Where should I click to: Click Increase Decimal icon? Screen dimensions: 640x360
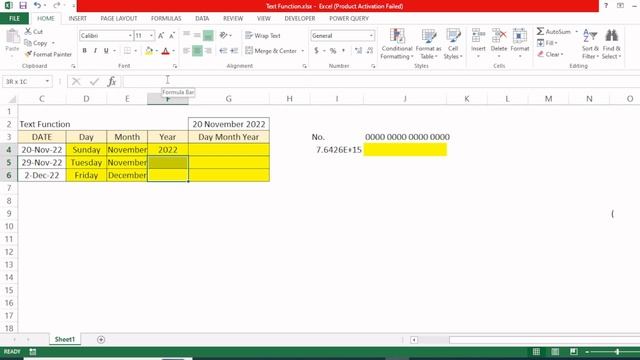tap(358, 51)
